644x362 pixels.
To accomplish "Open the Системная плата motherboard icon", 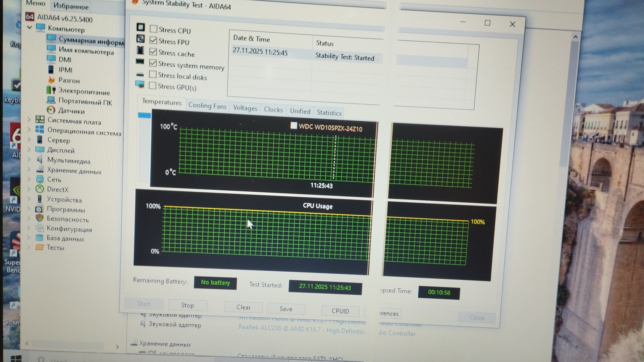I will [x=40, y=119].
